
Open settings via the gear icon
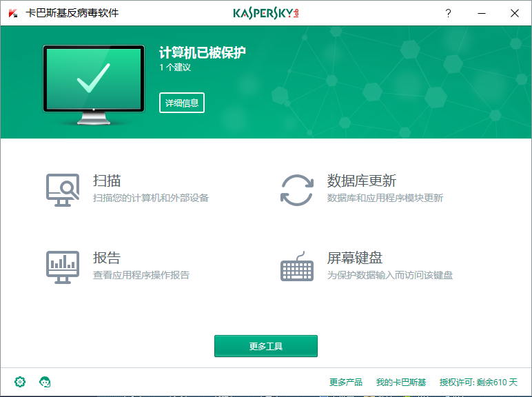pyautogui.click(x=20, y=382)
